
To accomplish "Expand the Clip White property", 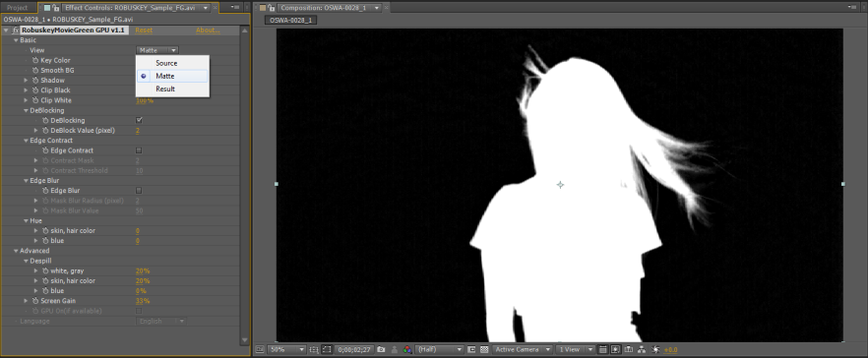I will tap(26, 100).
